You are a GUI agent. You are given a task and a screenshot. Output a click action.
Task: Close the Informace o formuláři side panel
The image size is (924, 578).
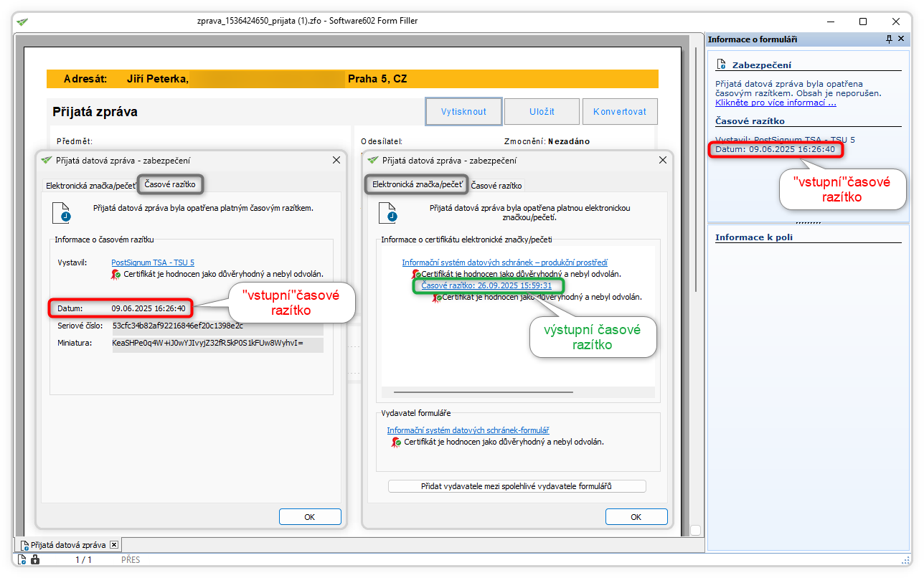click(902, 39)
